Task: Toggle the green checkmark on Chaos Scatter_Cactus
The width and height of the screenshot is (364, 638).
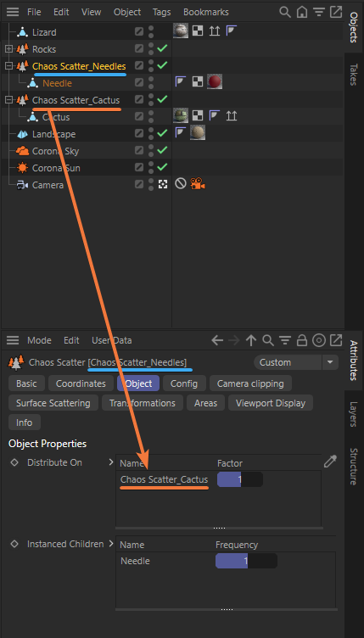Action: 162,99
